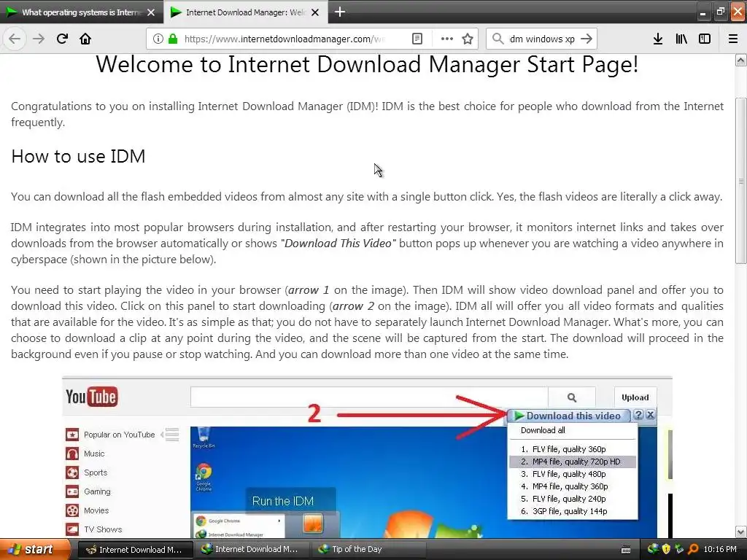Click the 'TV Shows' sidebar entry
747x560 pixels.
click(x=102, y=529)
